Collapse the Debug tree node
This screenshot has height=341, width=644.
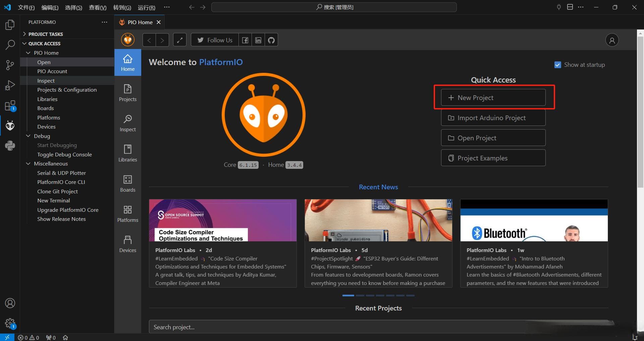point(28,136)
